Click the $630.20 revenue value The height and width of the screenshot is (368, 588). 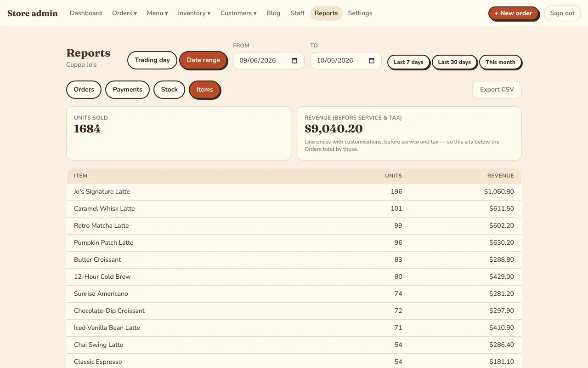tap(502, 243)
